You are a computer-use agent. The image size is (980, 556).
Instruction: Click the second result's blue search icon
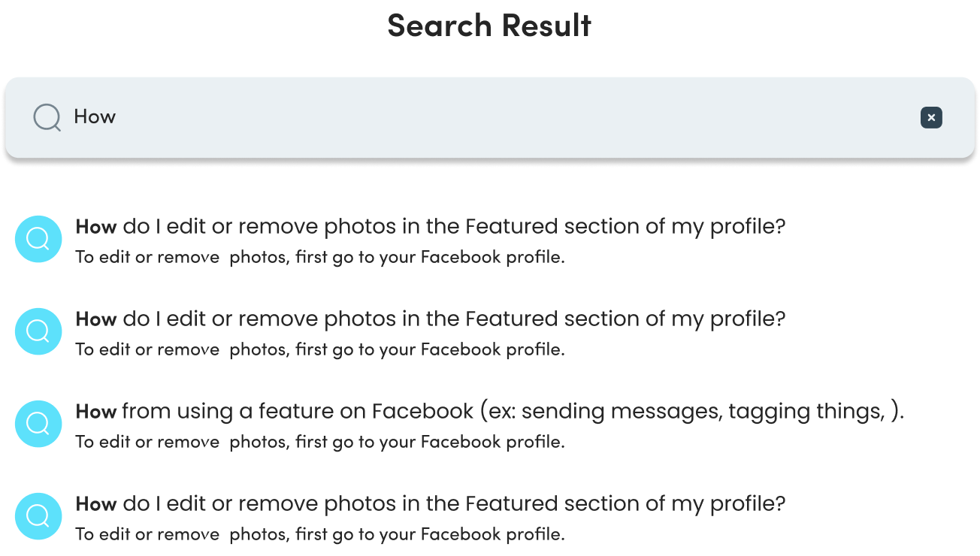pyautogui.click(x=38, y=331)
